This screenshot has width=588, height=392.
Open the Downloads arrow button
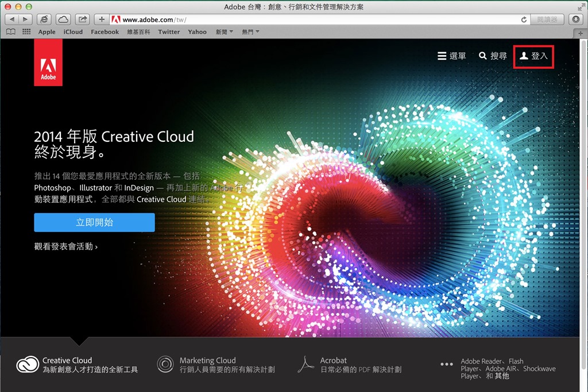tap(575, 19)
